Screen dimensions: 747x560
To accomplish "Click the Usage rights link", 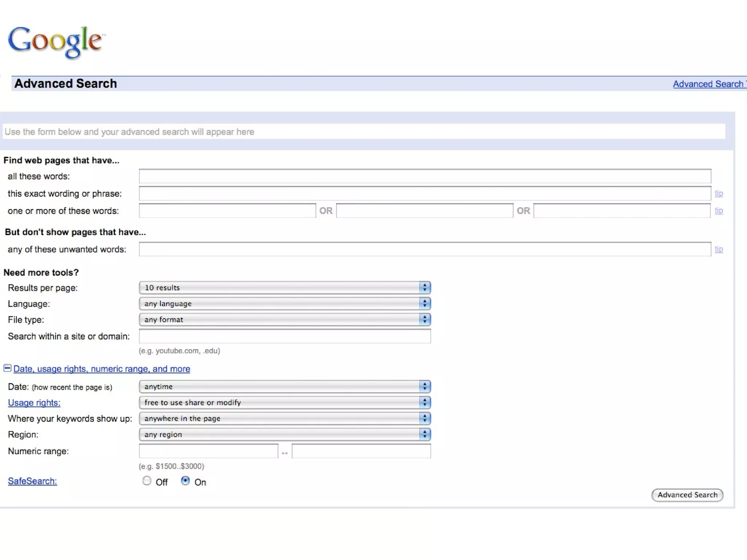I will click(x=34, y=403).
